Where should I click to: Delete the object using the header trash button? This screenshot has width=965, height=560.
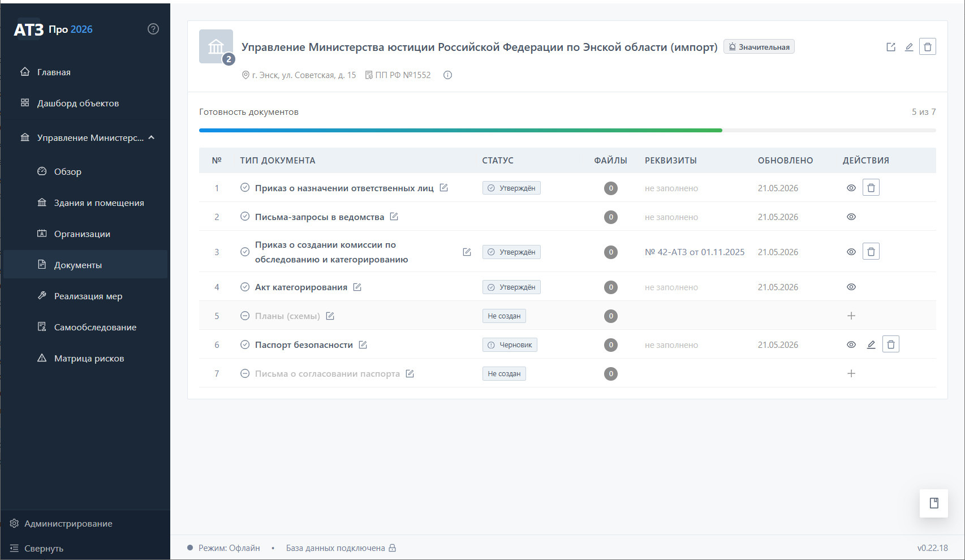(928, 47)
